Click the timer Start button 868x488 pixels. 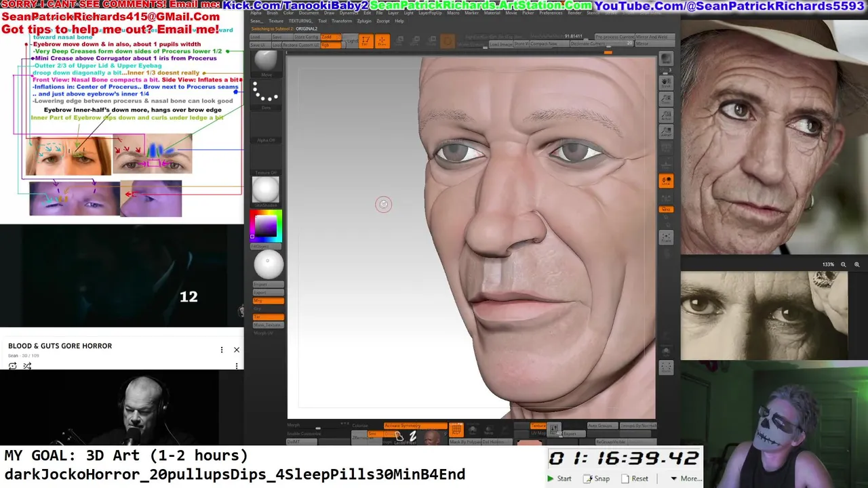click(559, 479)
